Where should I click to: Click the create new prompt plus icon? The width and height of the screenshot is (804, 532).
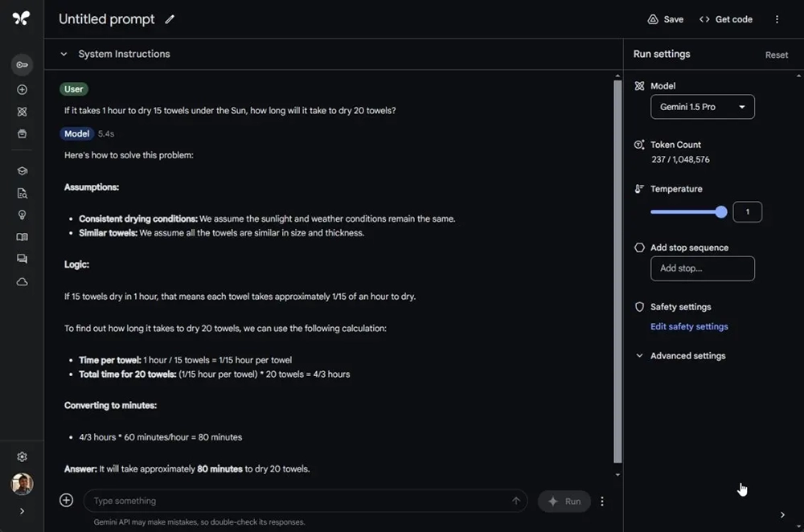(x=22, y=90)
